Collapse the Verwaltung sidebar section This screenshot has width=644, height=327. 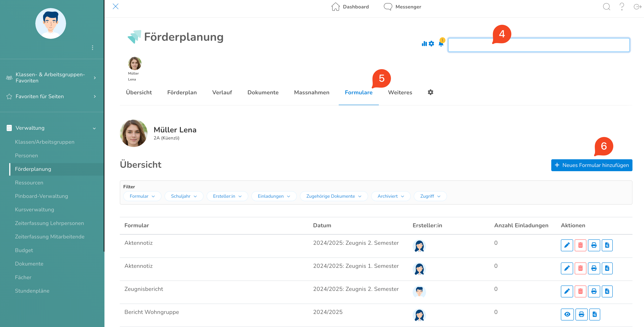(94, 128)
